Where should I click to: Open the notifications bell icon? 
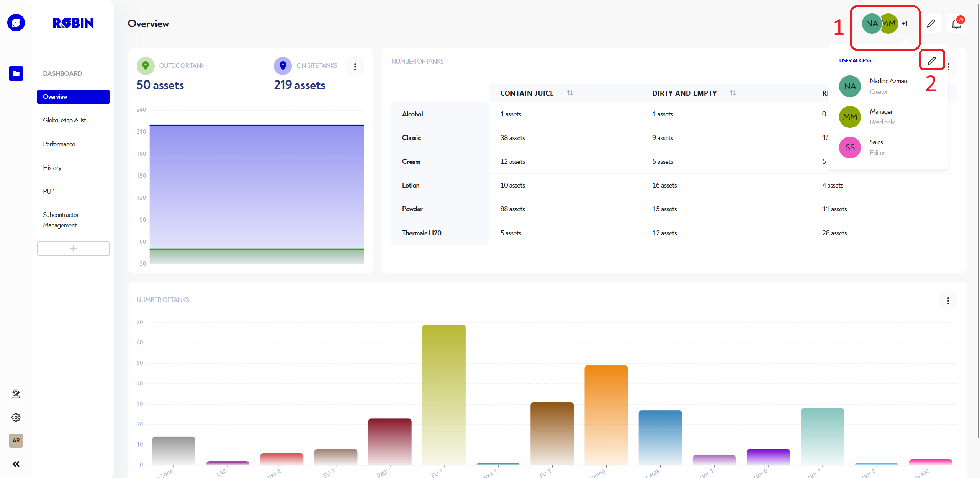[956, 24]
